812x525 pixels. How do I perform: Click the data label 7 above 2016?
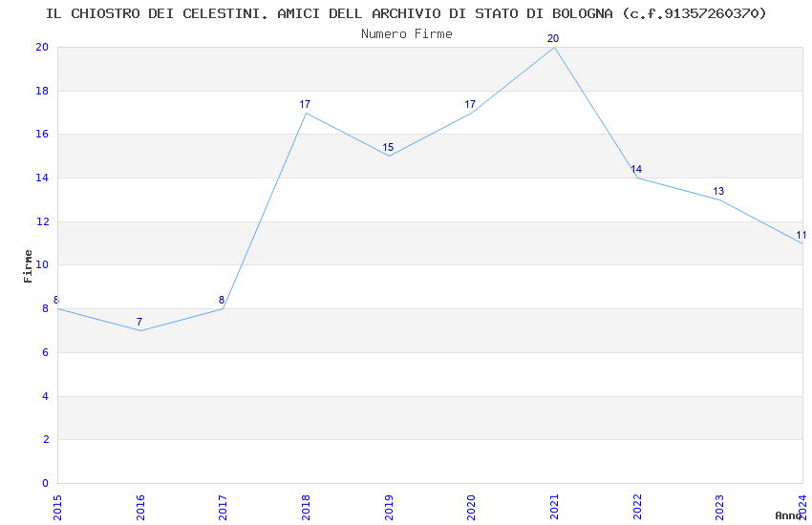coord(139,323)
